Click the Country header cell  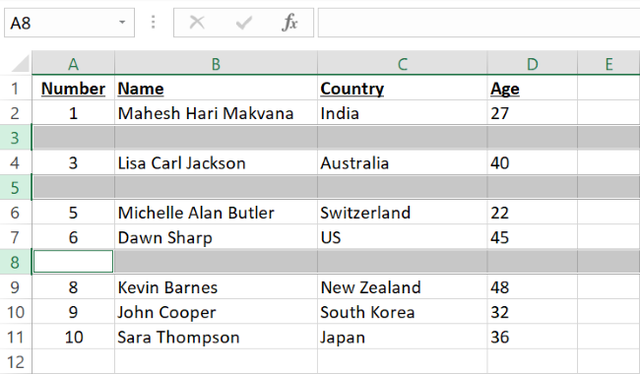pyautogui.click(x=402, y=89)
